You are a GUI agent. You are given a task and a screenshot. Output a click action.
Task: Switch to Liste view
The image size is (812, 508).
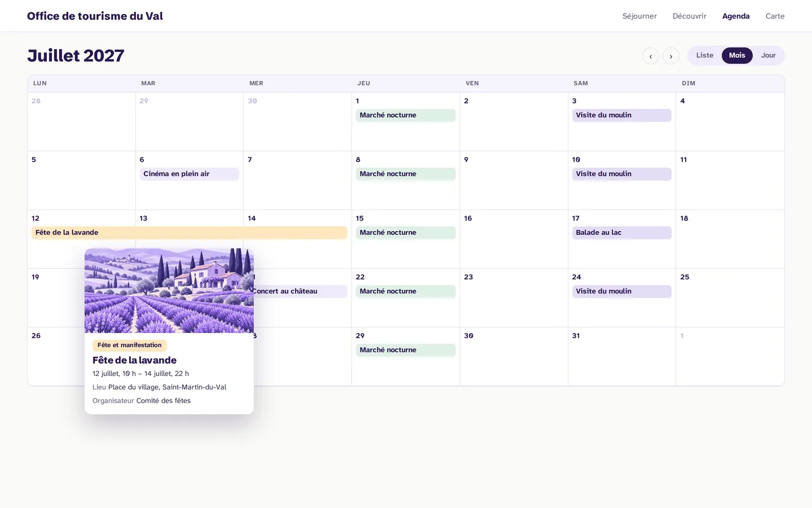[x=704, y=55]
